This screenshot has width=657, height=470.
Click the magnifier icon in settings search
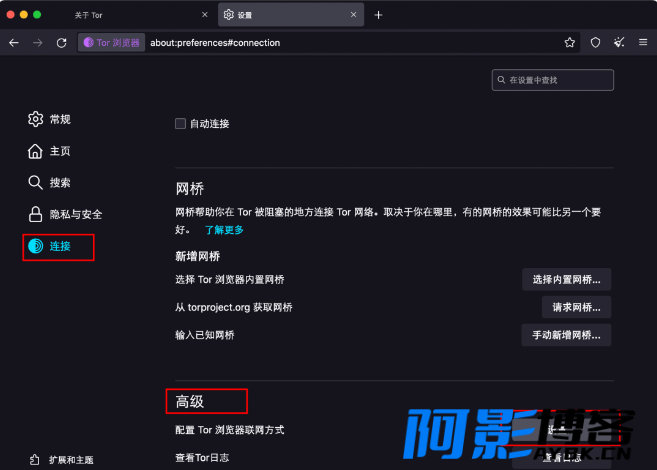click(501, 80)
